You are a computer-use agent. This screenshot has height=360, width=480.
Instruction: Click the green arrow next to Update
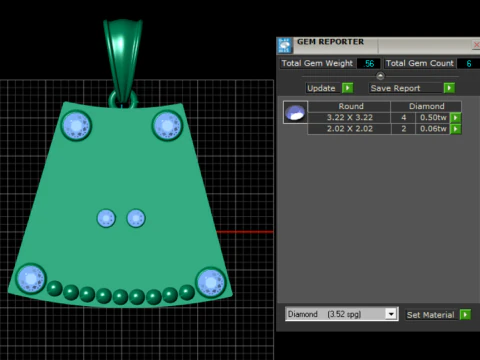(347, 88)
